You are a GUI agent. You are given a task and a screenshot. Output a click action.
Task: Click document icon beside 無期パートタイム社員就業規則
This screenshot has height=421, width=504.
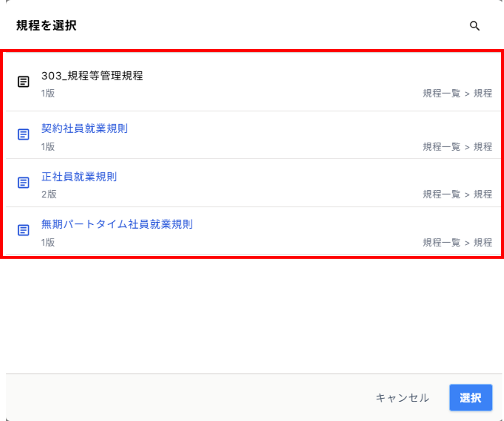[x=23, y=230]
